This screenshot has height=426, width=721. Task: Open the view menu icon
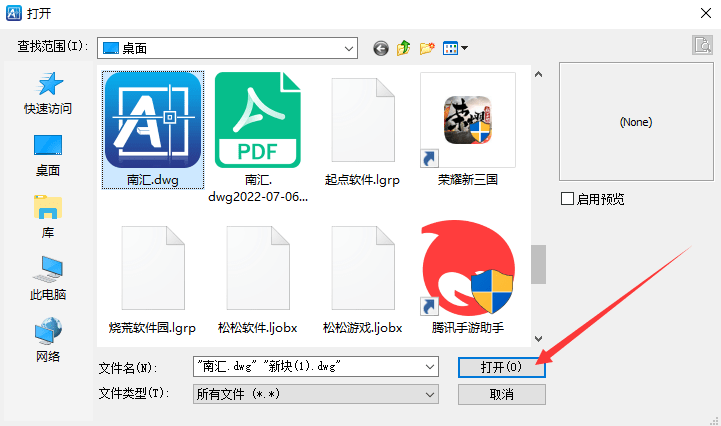pyautogui.click(x=450, y=48)
